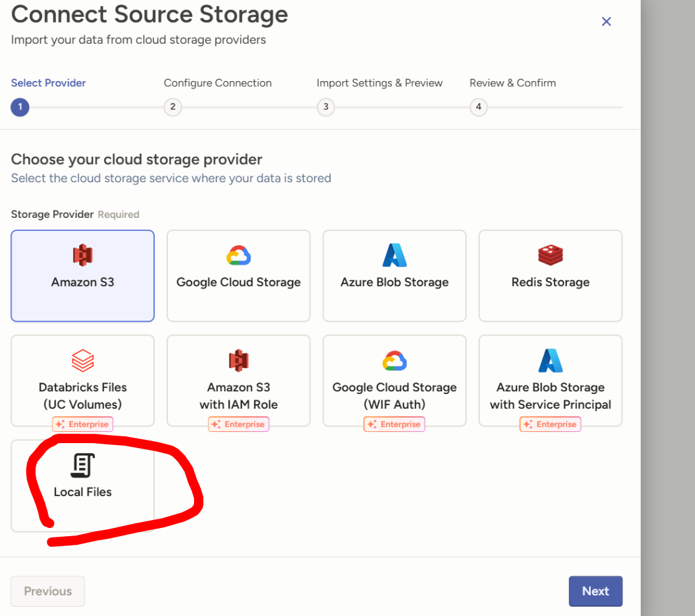The image size is (695, 616).
Task: Click the 'Connect Source Storage' title
Action: coord(149,14)
